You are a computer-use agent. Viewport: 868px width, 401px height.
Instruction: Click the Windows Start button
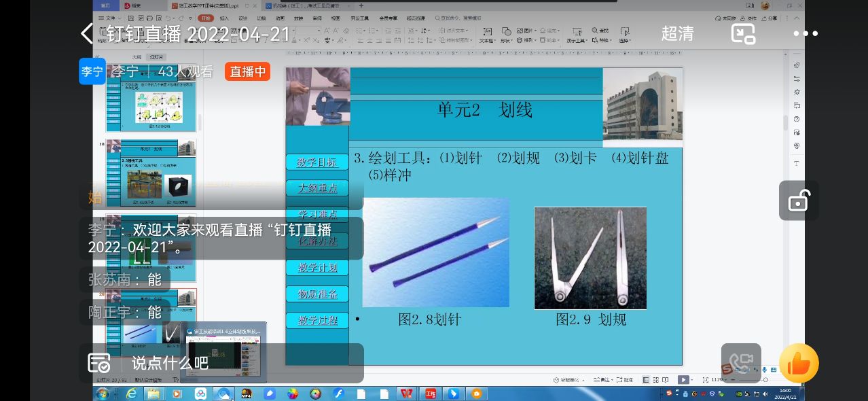(103, 394)
